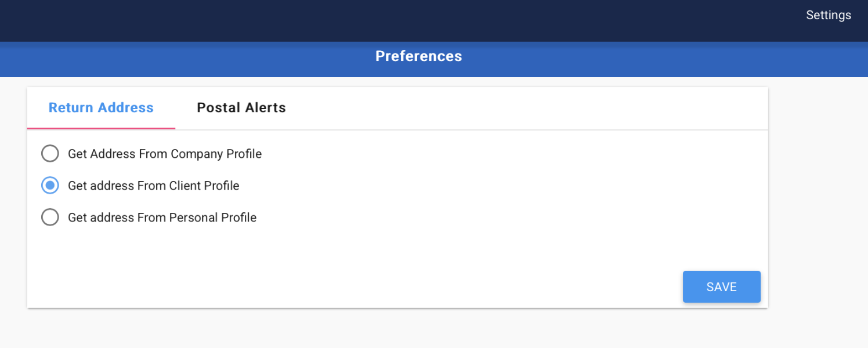
Task: Click the Preferences page title
Action: 418,56
